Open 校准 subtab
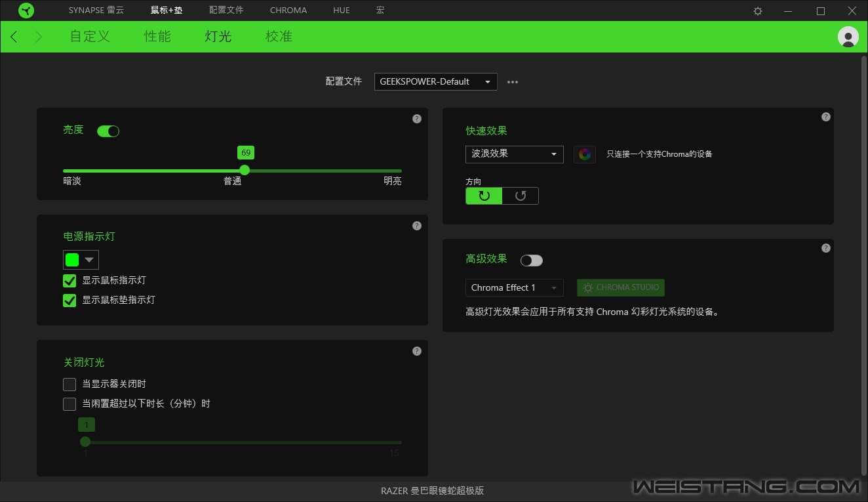The width and height of the screenshot is (868, 502). 279,37
